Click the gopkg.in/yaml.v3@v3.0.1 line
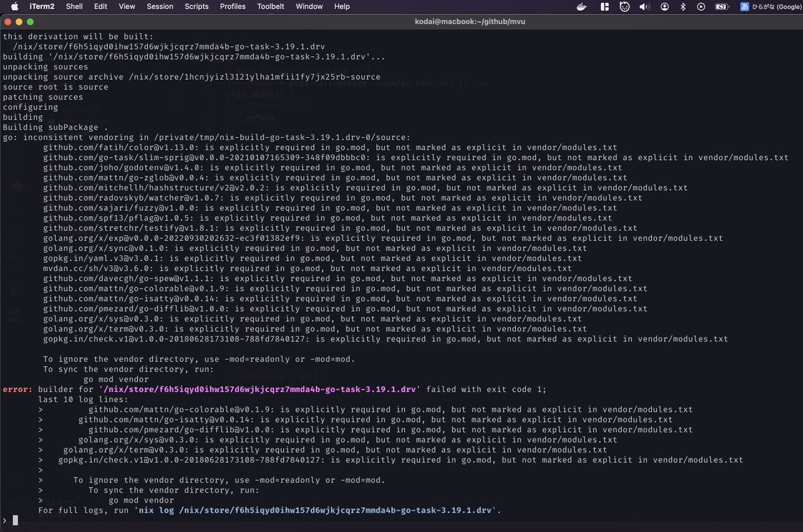803x532 pixels. [x=313, y=258]
